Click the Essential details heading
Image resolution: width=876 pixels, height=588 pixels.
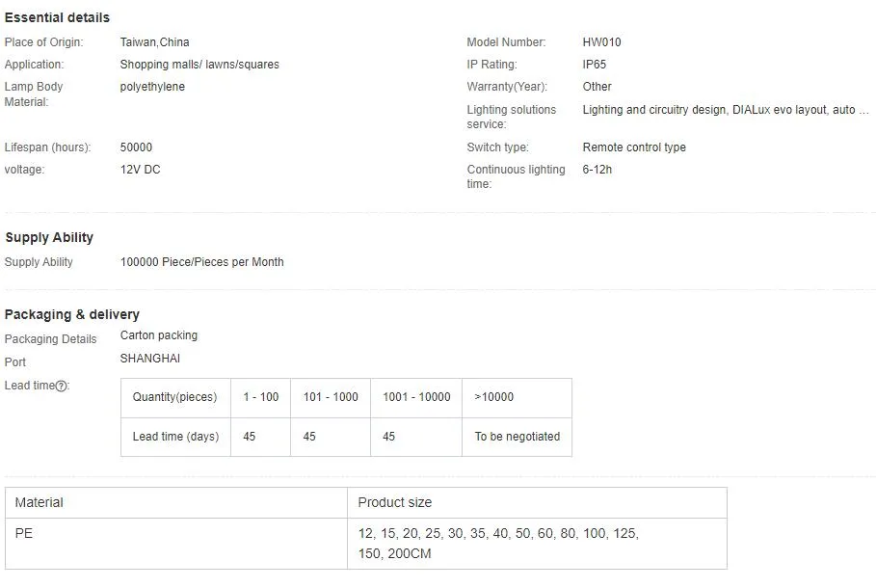pos(57,17)
